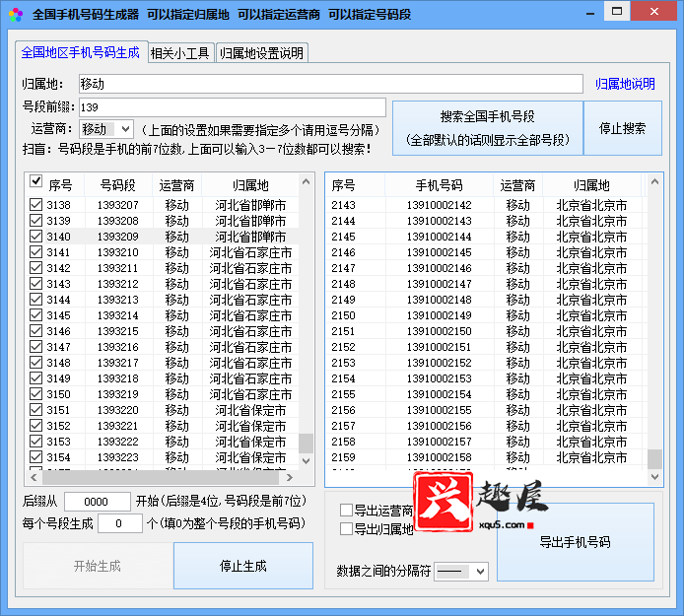This screenshot has width=684, height=616.
Task: Click right list row 2148
Action: click(x=487, y=284)
